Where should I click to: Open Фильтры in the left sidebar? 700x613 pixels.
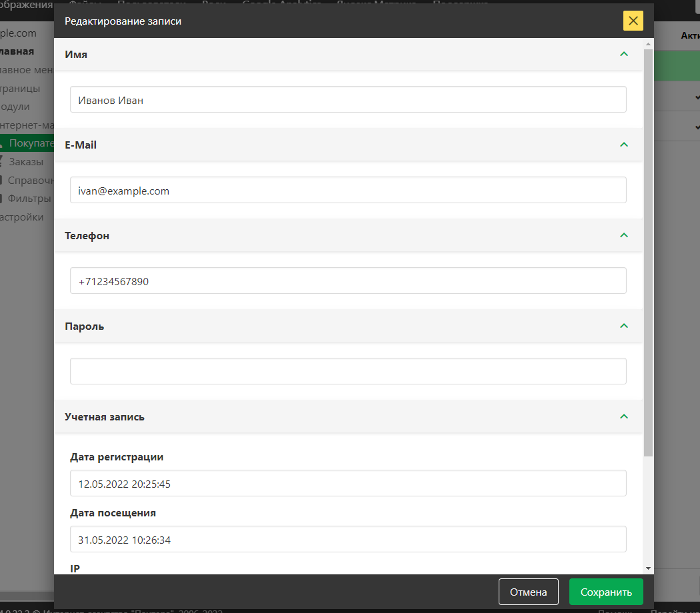(x=29, y=198)
